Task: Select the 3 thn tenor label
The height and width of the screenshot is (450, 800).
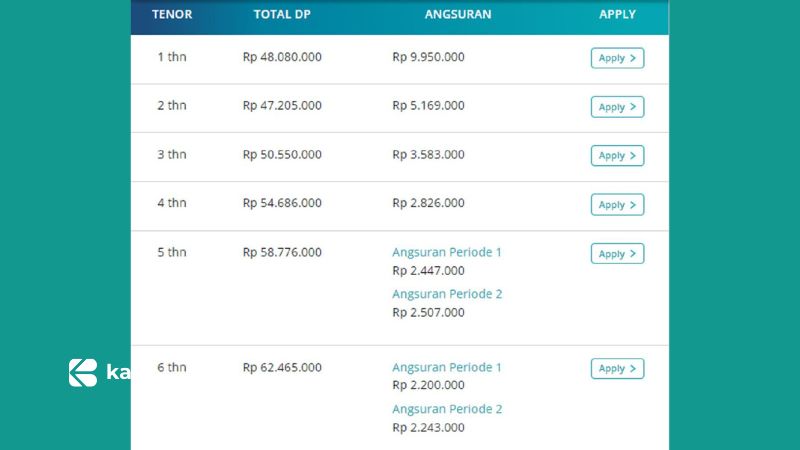Action: [x=172, y=154]
